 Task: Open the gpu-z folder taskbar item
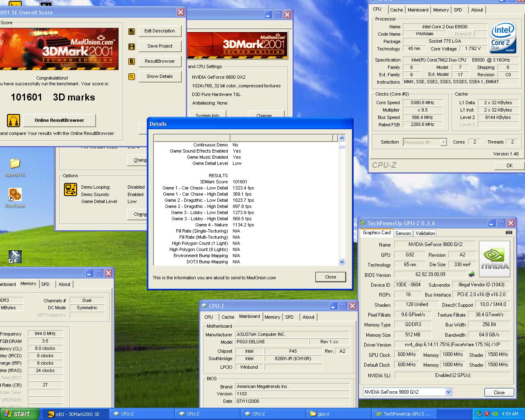pos(338,414)
